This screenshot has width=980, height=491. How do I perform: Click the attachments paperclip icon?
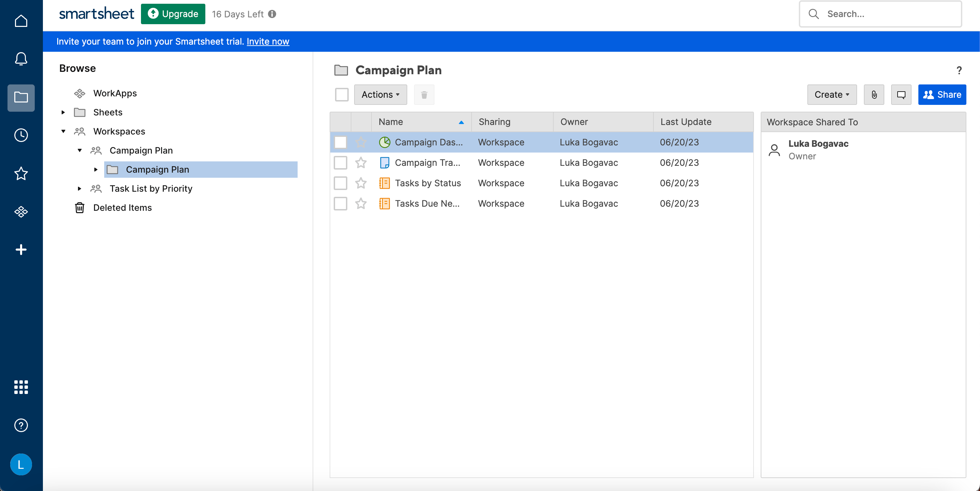[x=874, y=95]
